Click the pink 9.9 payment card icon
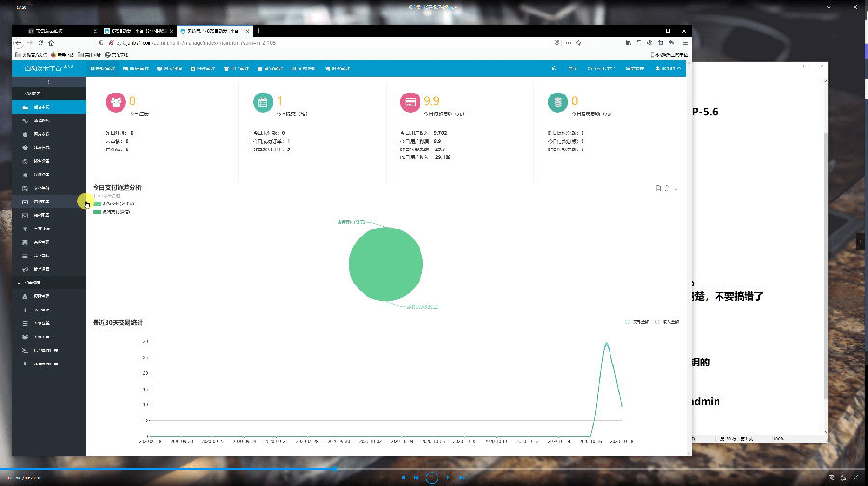 (x=409, y=103)
